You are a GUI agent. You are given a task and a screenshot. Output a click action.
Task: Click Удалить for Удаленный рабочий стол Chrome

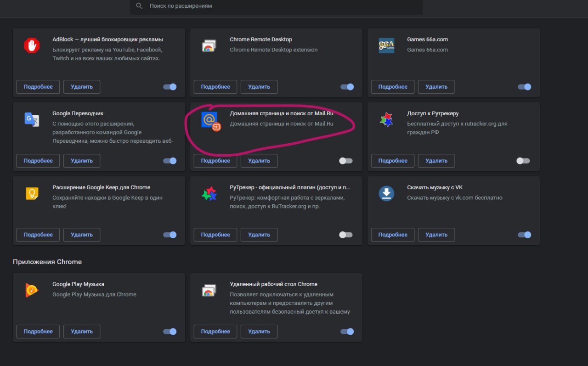point(259,332)
